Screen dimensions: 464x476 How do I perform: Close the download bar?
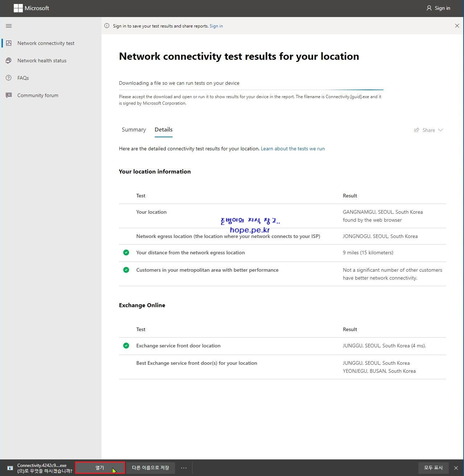click(x=456, y=468)
